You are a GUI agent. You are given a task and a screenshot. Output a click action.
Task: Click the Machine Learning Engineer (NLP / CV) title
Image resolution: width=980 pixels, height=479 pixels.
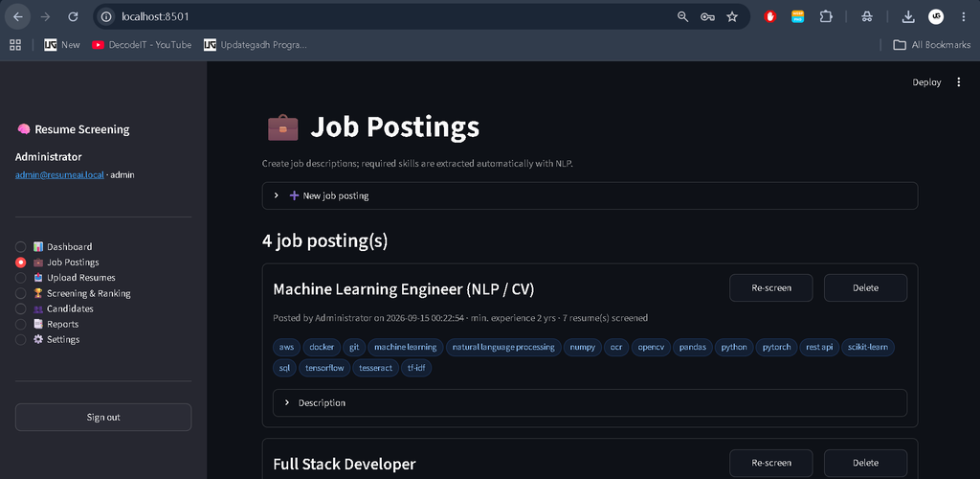[404, 289]
